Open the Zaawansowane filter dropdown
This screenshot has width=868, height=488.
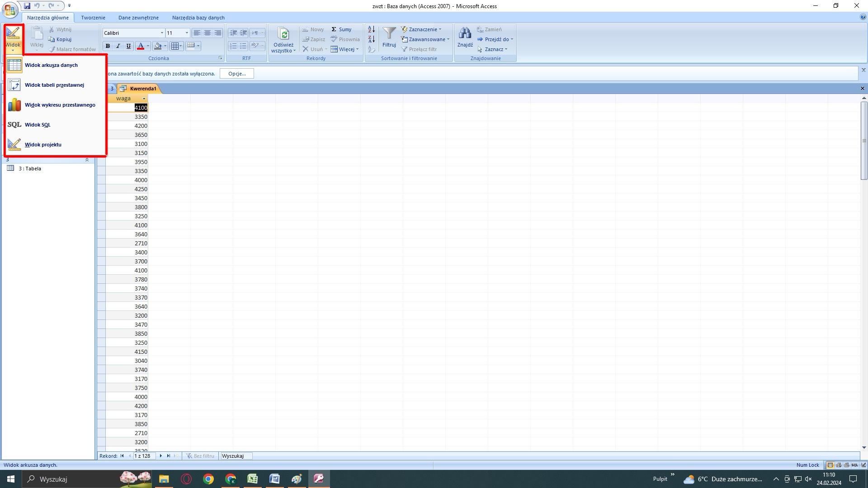pyautogui.click(x=425, y=39)
